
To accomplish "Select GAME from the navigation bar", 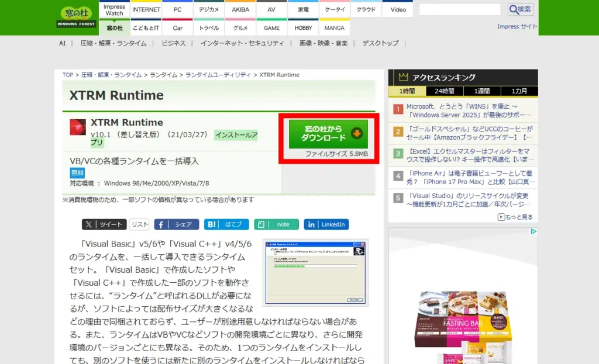I will (271, 27).
